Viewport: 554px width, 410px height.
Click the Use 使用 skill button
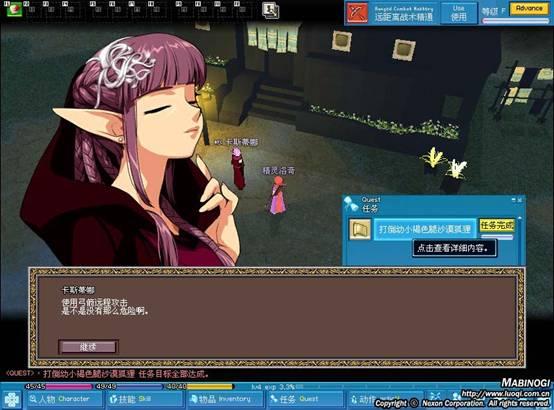click(459, 13)
